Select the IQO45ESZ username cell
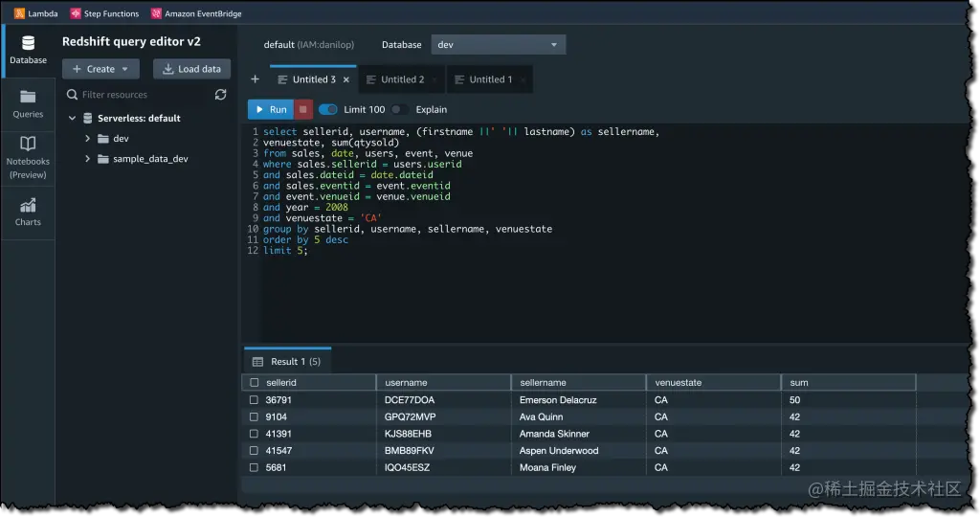This screenshot has height=517, width=980. pyautogui.click(x=444, y=467)
